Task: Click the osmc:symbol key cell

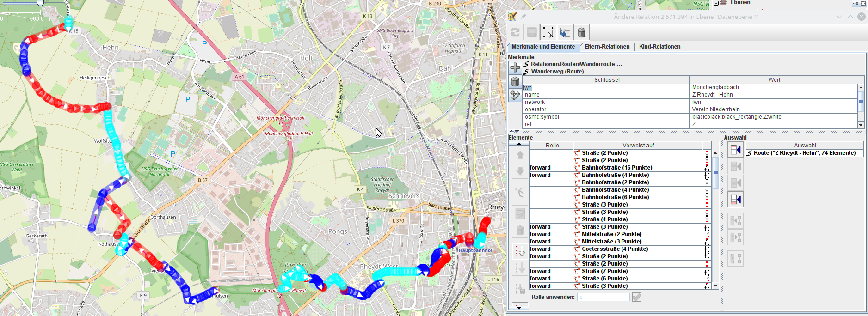Action: click(606, 117)
